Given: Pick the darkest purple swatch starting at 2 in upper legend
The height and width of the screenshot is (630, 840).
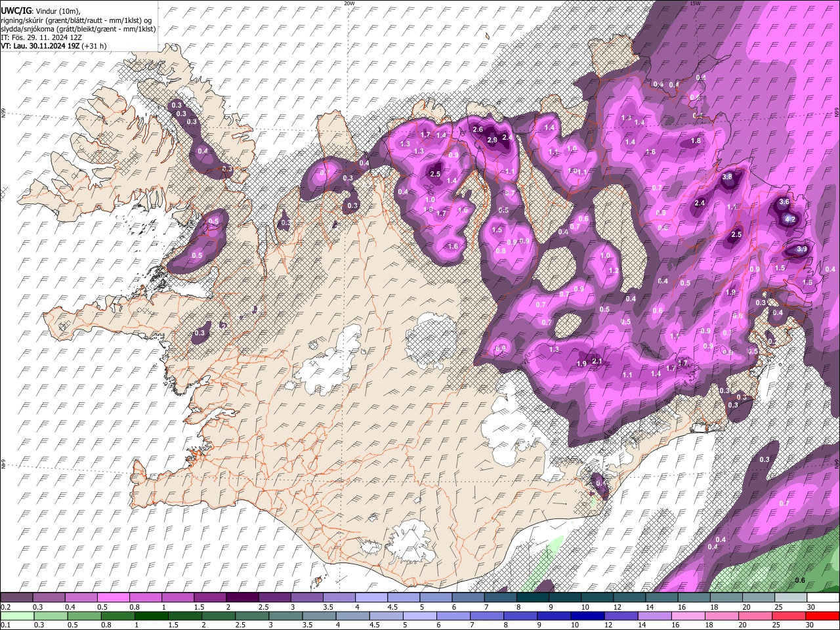Looking at the screenshot, I should pyautogui.click(x=242, y=598).
